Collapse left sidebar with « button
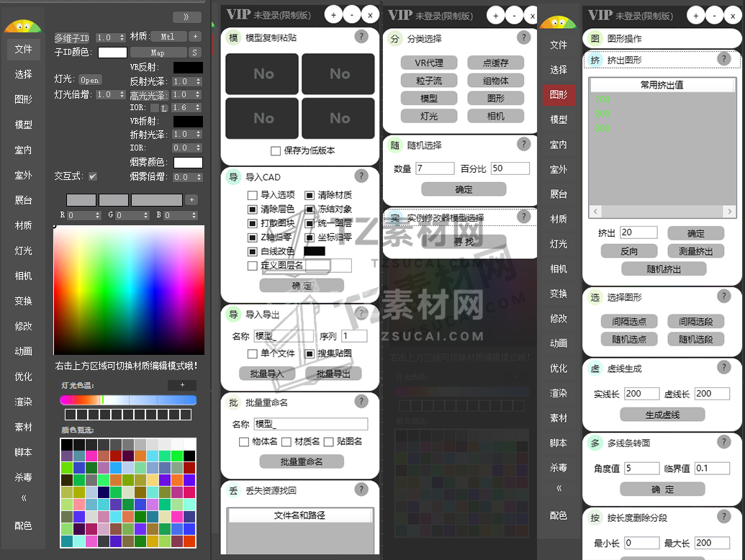This screenshot has height=560, width=745. [x=23, y=498]
